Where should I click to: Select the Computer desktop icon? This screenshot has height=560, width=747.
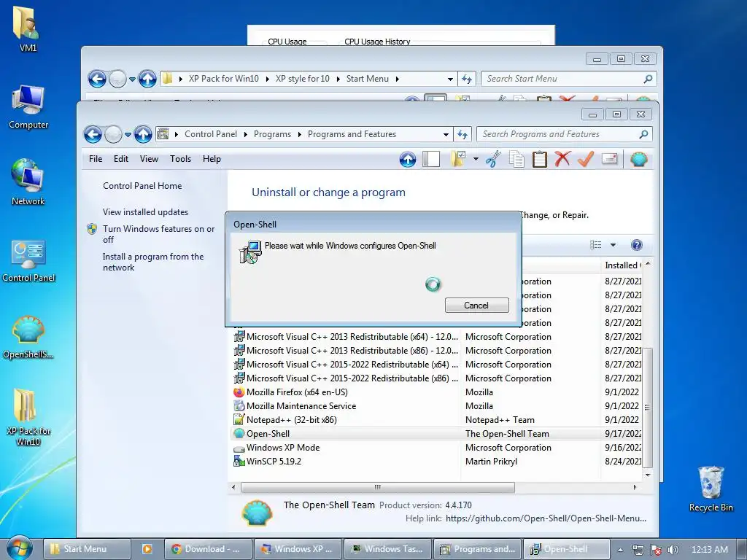pyautogui.click(x=28, y=106)
